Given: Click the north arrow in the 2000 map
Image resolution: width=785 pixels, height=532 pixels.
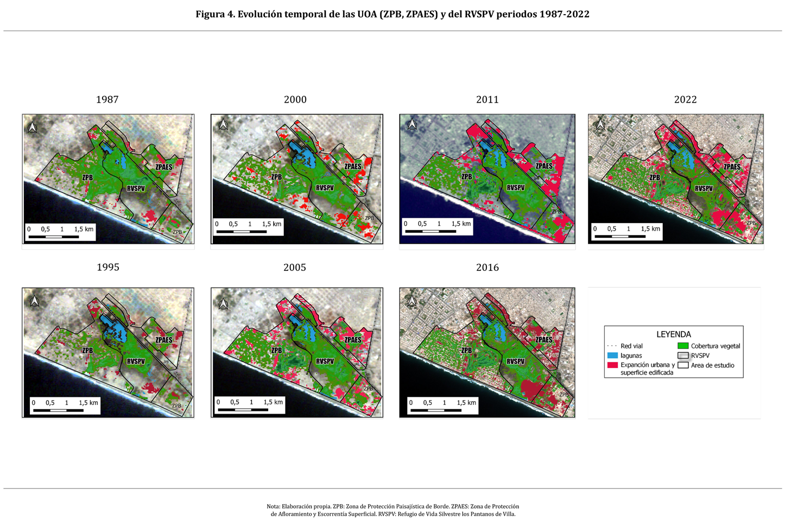Looking at the screenshot, I should (x=223, y=125).
